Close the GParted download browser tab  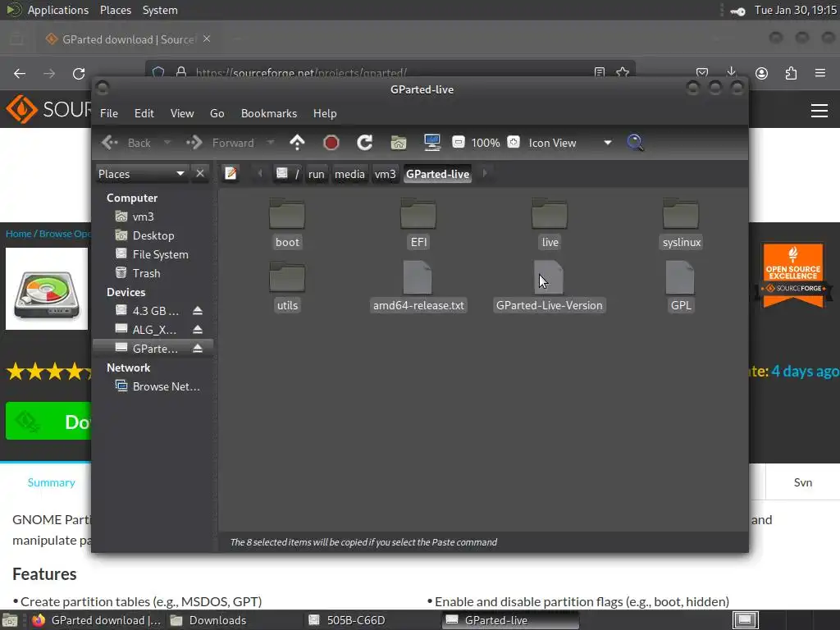pos(207,39)
